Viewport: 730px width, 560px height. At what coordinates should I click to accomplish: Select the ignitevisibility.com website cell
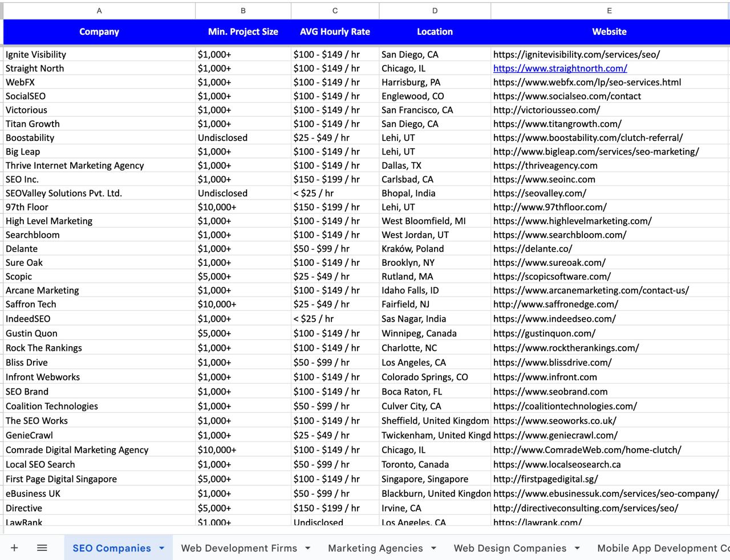click(x=609, y=55)
